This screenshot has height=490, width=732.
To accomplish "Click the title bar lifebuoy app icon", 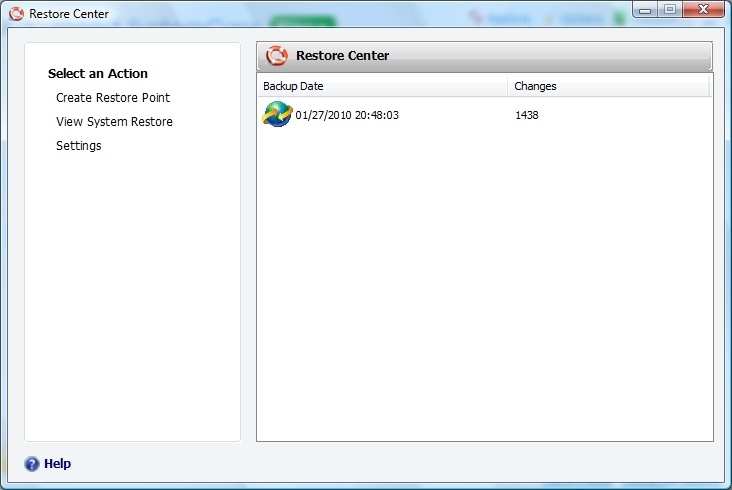I will click(16, 14).
